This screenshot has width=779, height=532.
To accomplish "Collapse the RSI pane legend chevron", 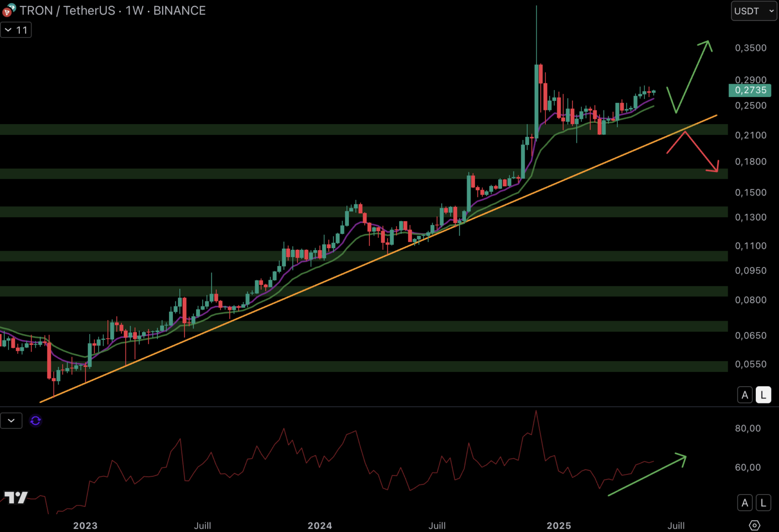I will 11,421.
